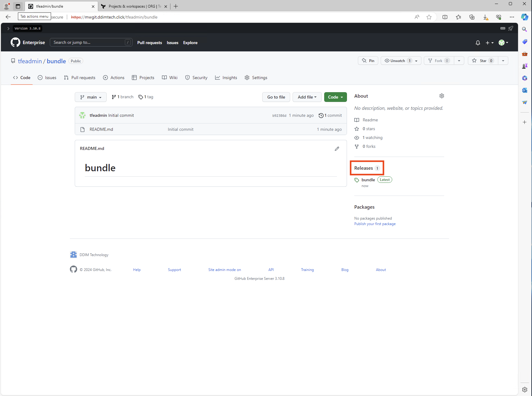Open the Copilot sidebar icon
Screen dimensions: 532x396
click(x=525, y=17)
